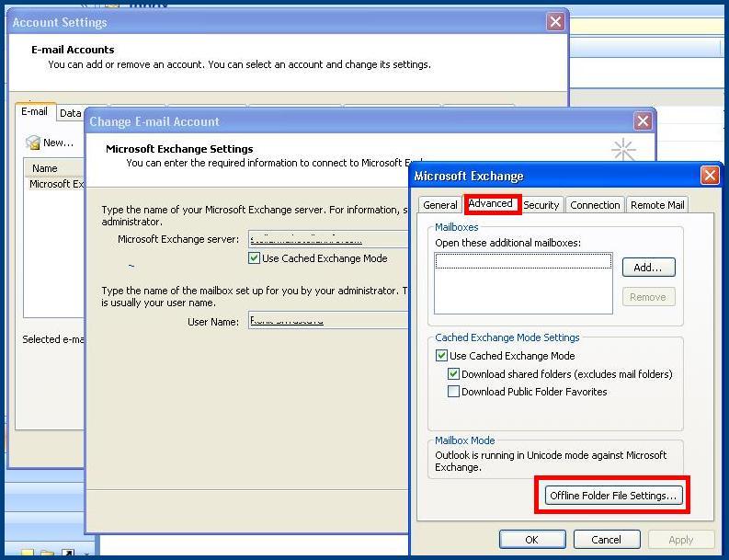
Task: Switch to the General tab
Action: [439, 205]
